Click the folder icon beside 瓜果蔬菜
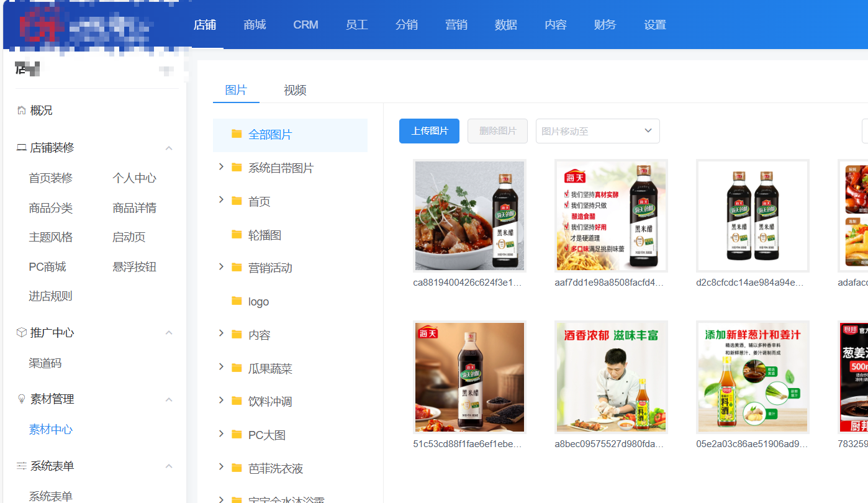The image size is (868, 503). pyautogui.click(x=237, y=368)
